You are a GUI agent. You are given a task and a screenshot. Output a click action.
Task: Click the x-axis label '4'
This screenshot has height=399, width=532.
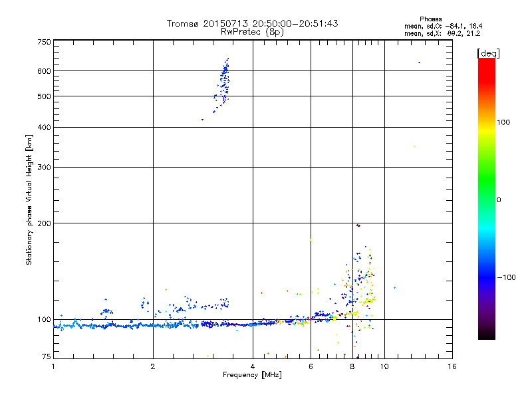click(x=253, y=366)
